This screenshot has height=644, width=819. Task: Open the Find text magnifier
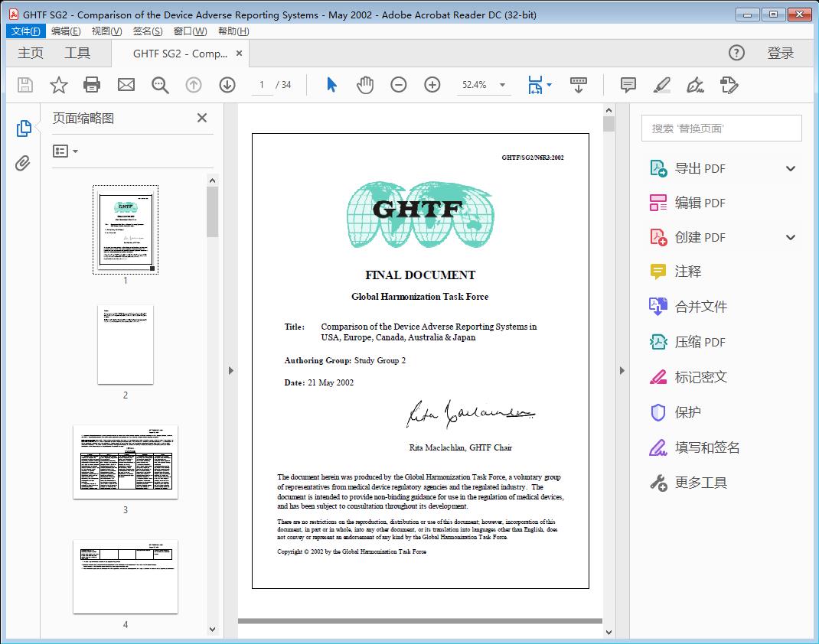click(160, 85)
